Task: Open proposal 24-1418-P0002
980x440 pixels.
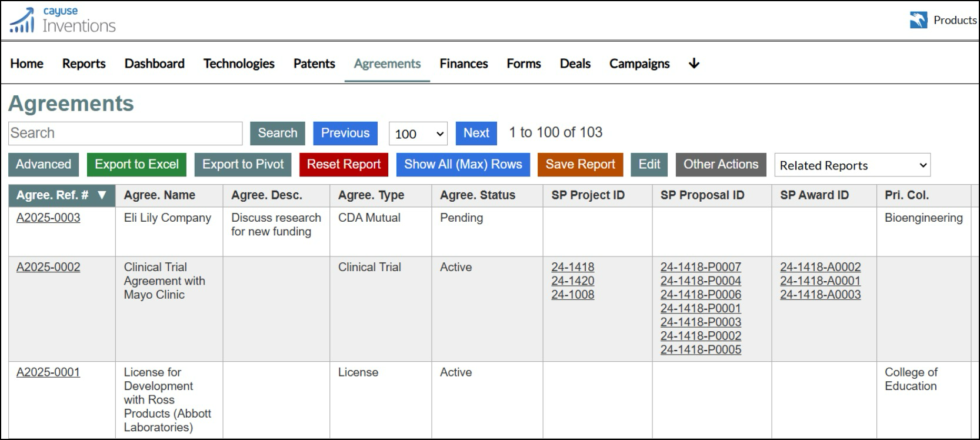Action: coord(701,336)
